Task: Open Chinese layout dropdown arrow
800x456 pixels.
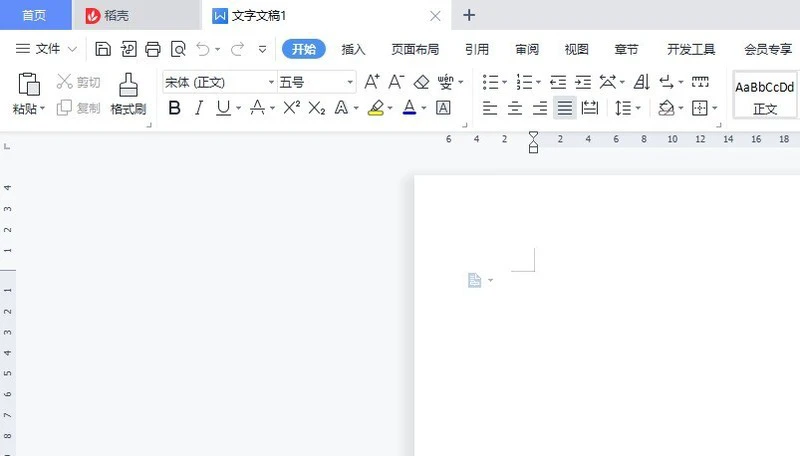Action: click(x=622, y=82)
